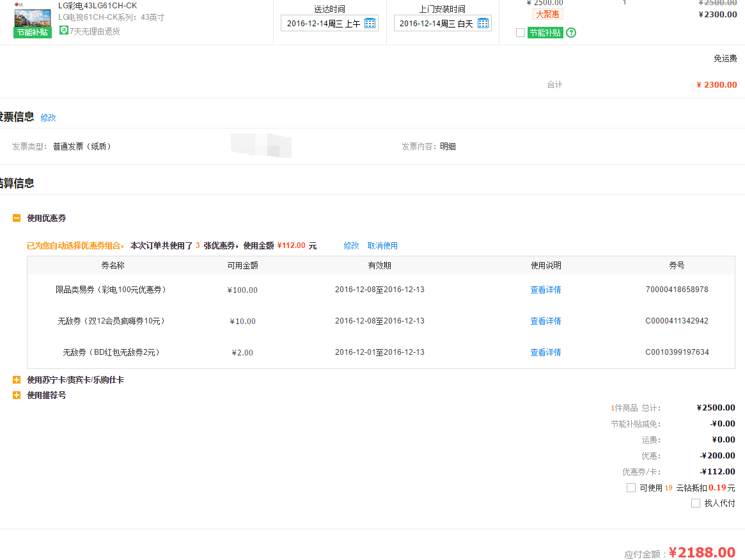
Task: Open the delivery time date field
Action: (329, 23)
